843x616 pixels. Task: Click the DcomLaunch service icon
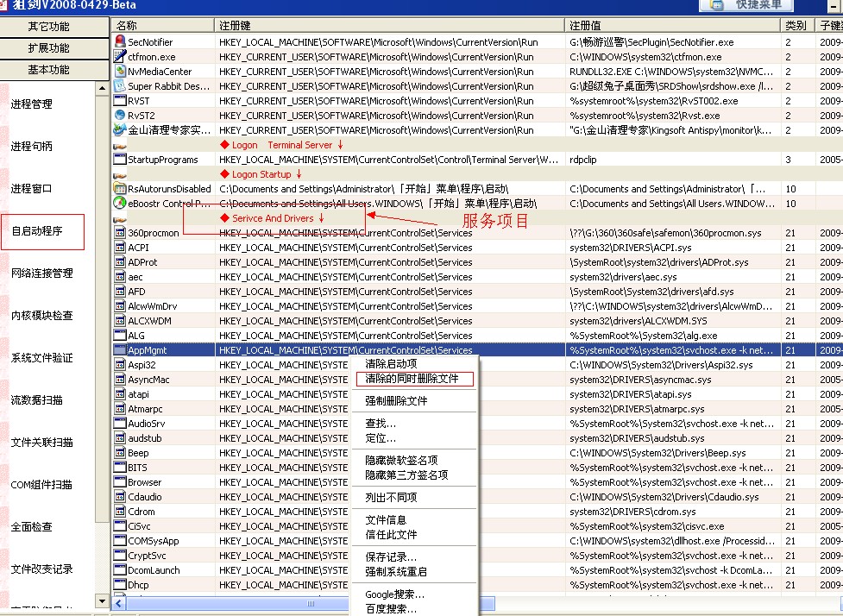point(120,569)
